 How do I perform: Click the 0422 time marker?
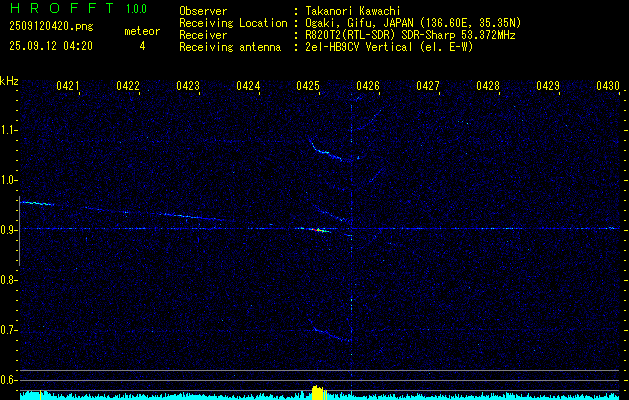pyautogui.click(x=128, y=86)
